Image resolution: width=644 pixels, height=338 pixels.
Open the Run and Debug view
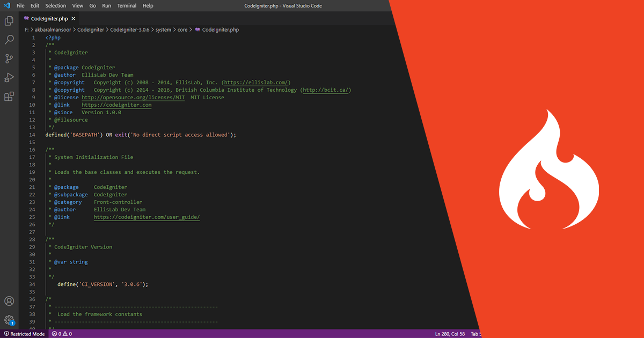coord(9,78)
